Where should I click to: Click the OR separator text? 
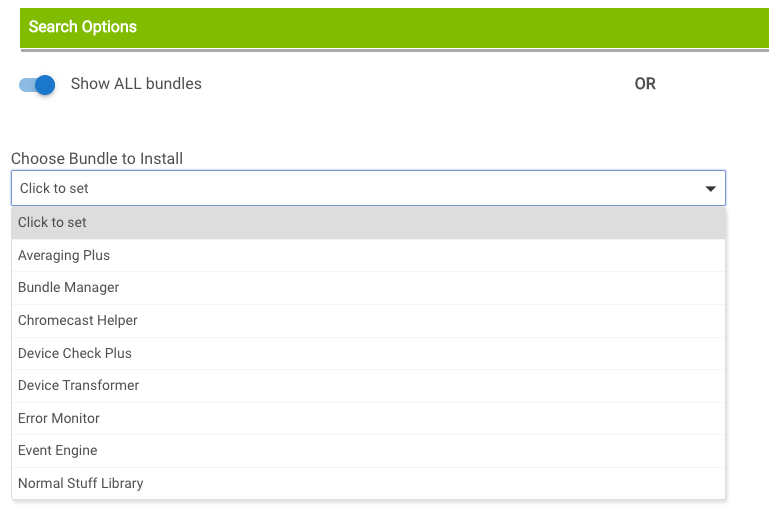tap(645, 84)
